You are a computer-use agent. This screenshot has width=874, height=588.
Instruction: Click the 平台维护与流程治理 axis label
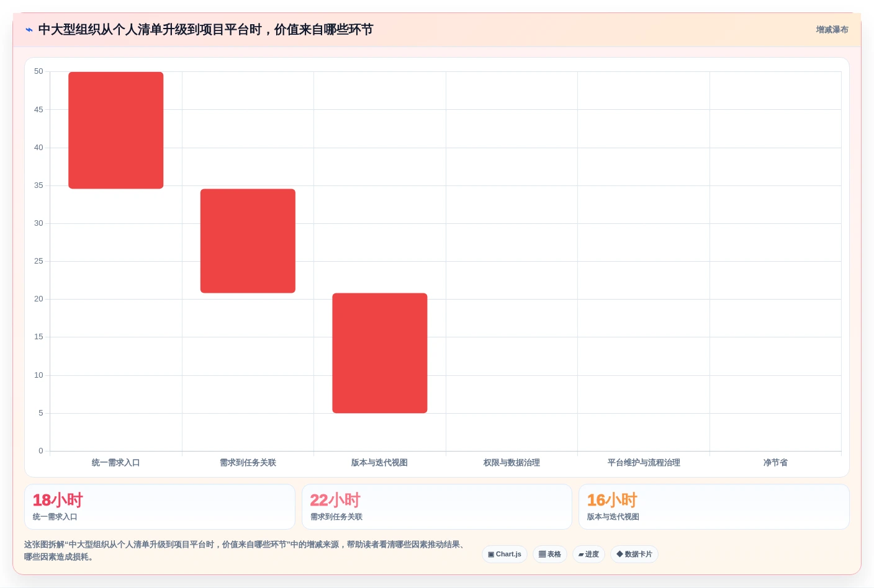644,463
